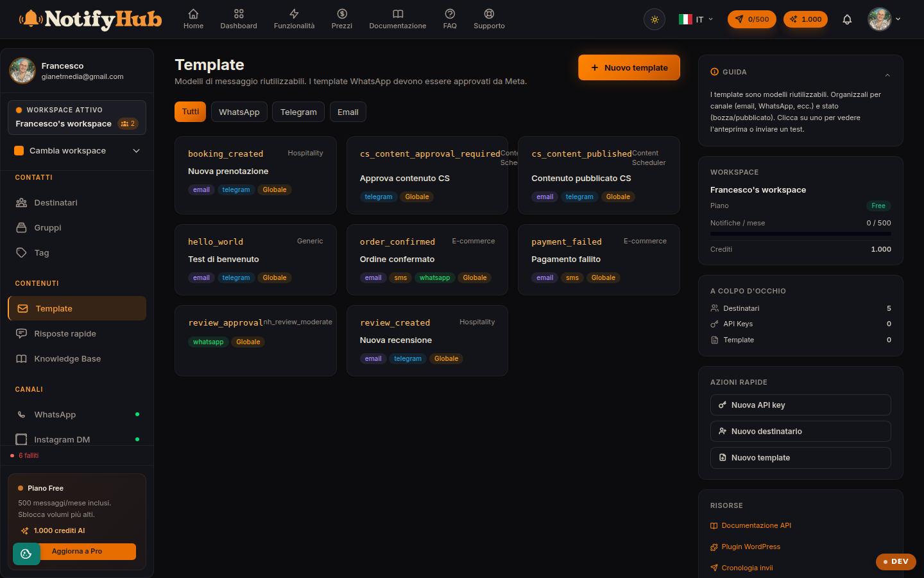
Task: Open order_confirmed template card
Action: tap(427, 259)
